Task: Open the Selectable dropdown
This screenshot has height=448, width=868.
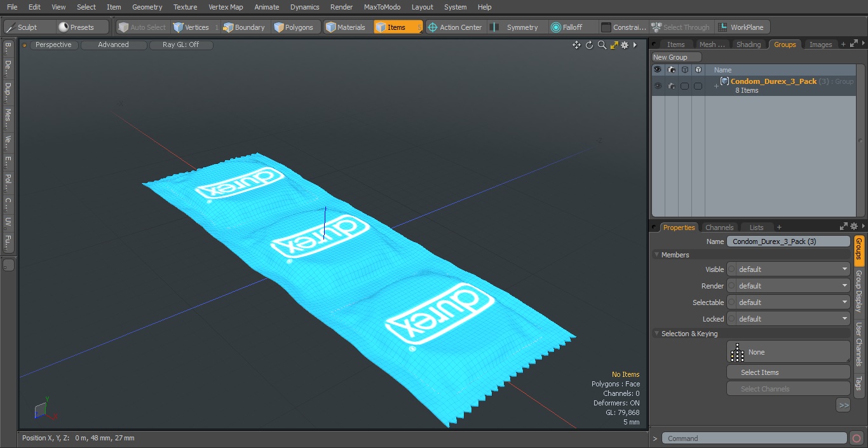Action: point(793,302)
